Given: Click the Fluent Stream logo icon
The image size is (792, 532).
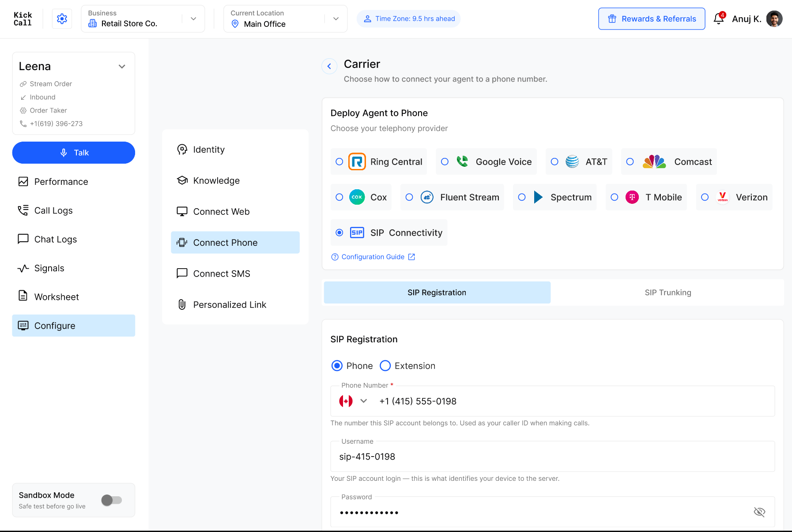Looking at the screenshot, I should tap(427, 197).
